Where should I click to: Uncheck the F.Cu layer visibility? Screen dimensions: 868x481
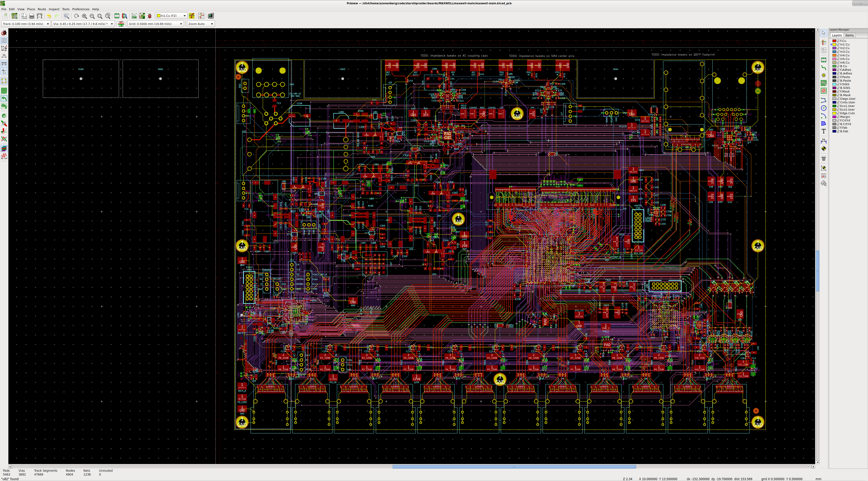pyautogui.click(x=838, y=41)
